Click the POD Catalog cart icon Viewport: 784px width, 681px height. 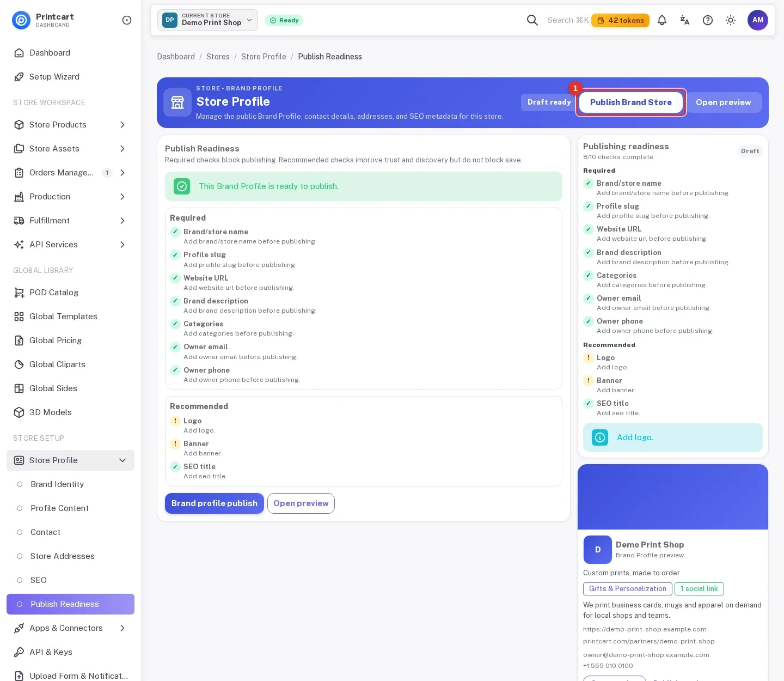19,293
